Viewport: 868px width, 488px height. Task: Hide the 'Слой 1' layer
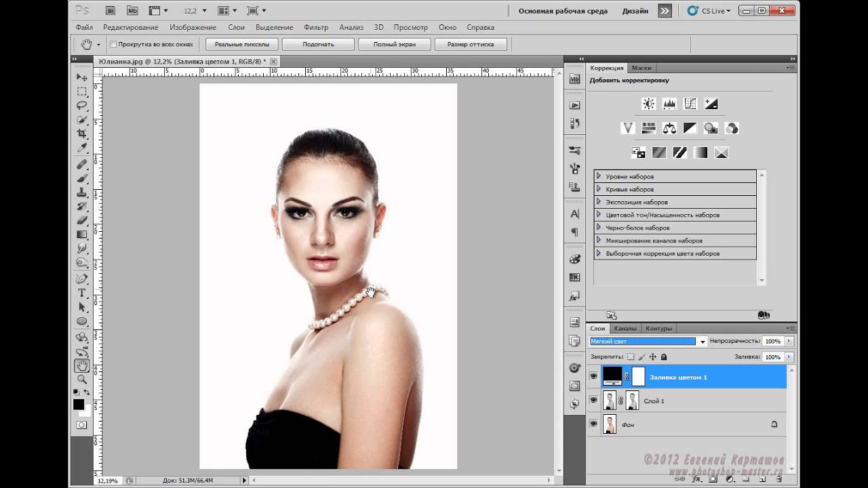594,401
